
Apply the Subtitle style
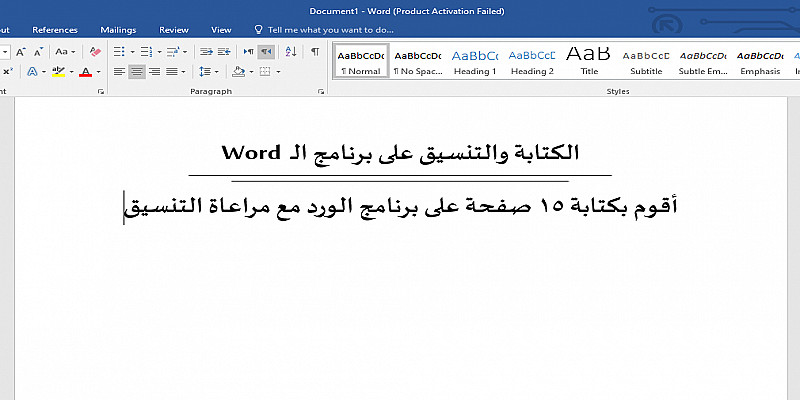(x=646, y=61)
